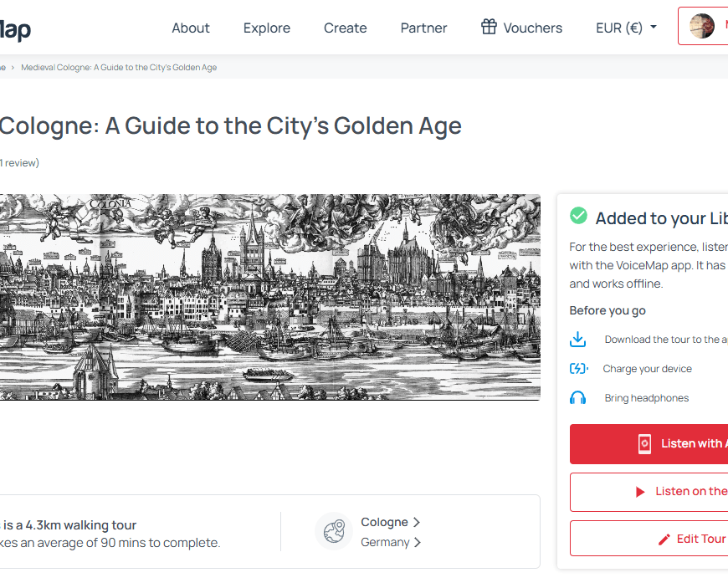The height and width of the screenshot is (588, 728).
Task: Click the green checkmark Added icon
Action: point(578,216)
